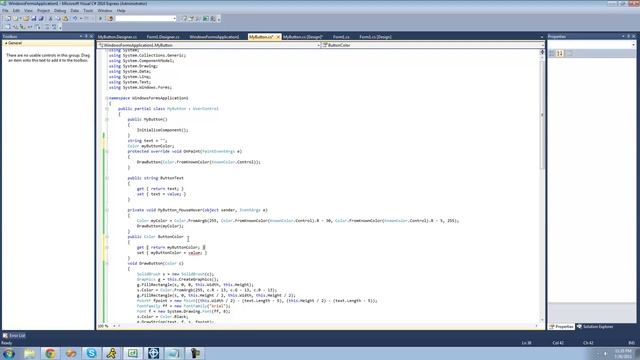Collapse the MyButton() constructor block
Viewport: 640px width, 360px height.
[107, 119]
